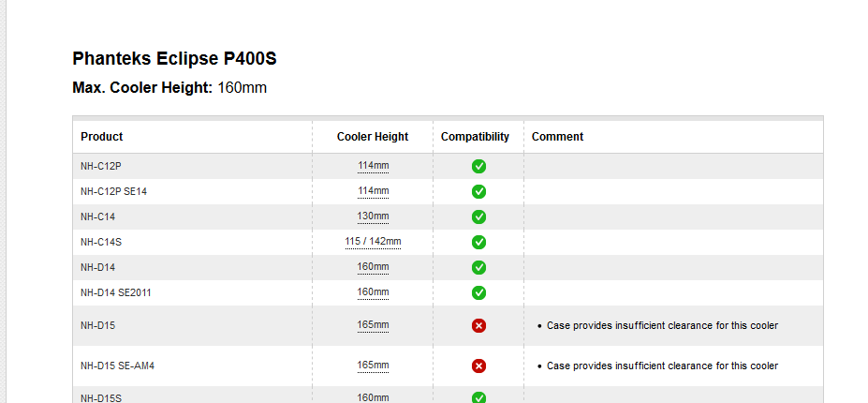868x403 pixels.
Task: Select the NH-D15 SE-AM4 product name
Action: click(x=117, y=366)
